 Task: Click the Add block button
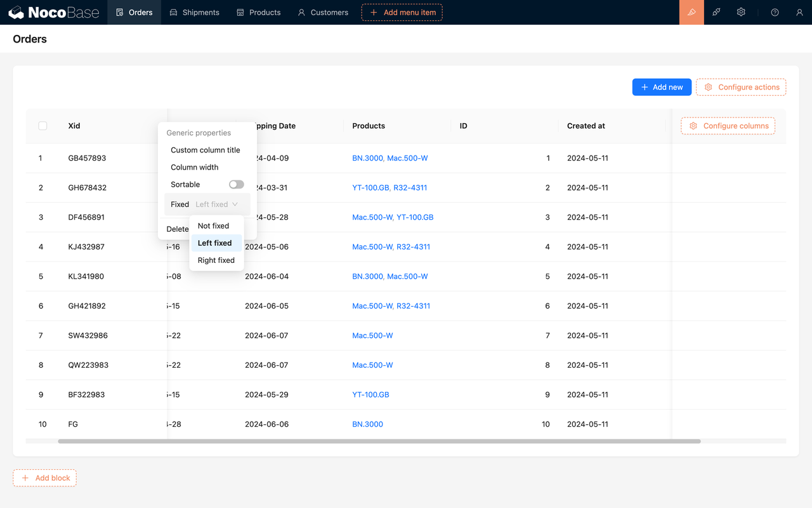[x=44, y=478]
